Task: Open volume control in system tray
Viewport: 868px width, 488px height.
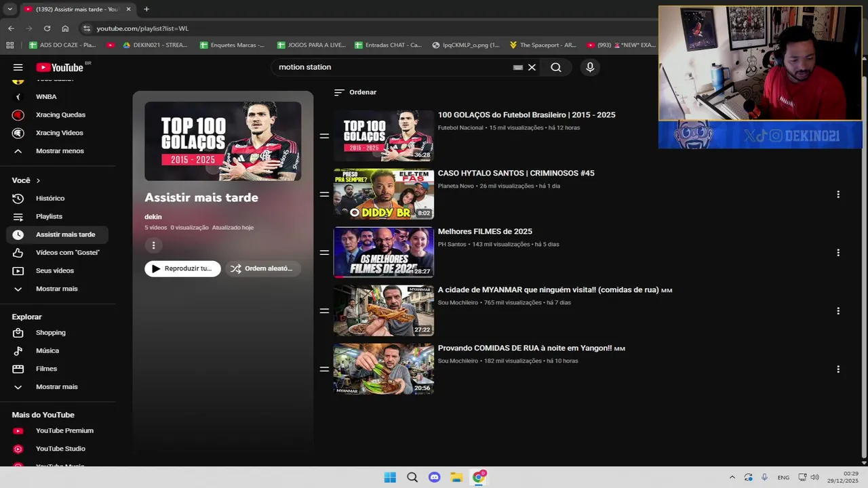Action: pos(814,477)
